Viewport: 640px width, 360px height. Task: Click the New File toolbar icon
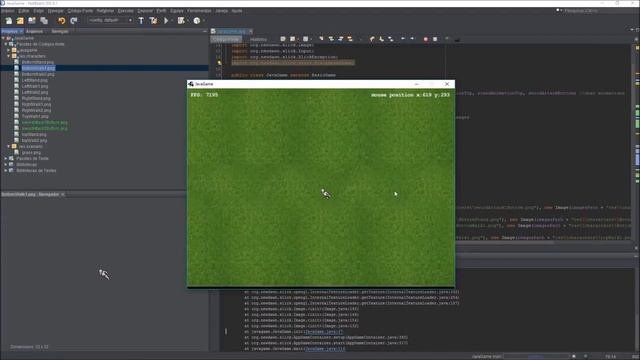click(x=9, y=20)
